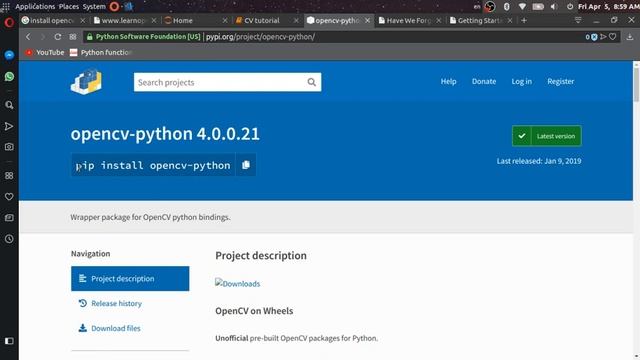Open the YouTube bookmark
The height and width of the screenshot is (360, 640).
pyautogui.click(x=45, y=52)
